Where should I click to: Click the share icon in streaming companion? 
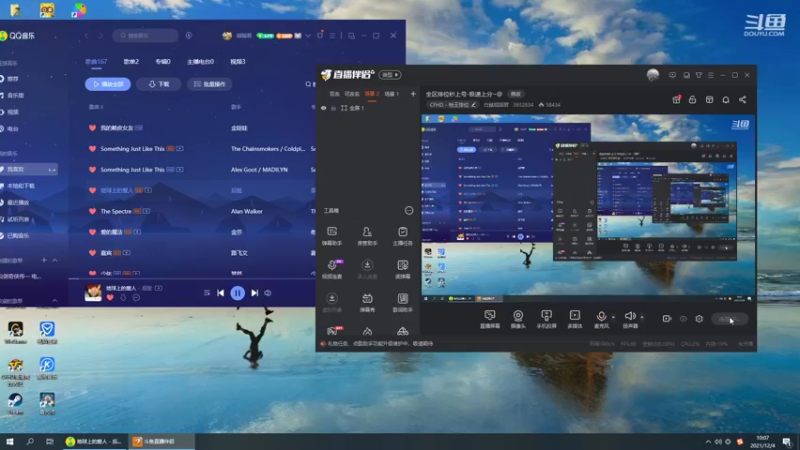point(742,99)
